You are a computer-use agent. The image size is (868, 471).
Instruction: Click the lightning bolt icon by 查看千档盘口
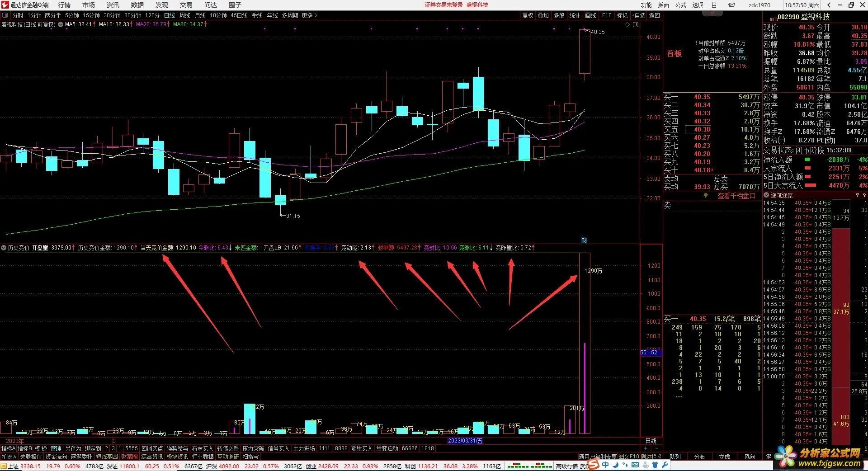706,196
